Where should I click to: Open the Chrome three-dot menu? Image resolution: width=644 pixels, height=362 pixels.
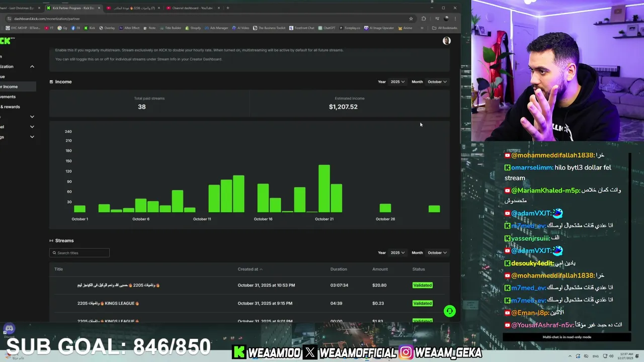[x=455, y=19]
